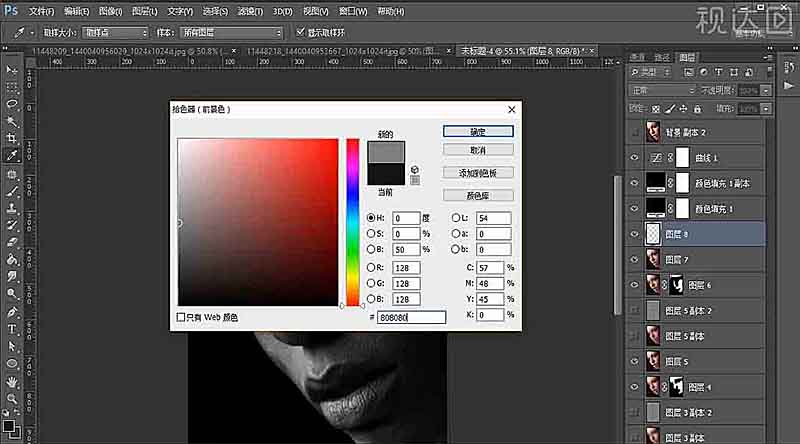Image resolution: width=800 pixels, height=444 pixels.
Task: Click the current color swatch in picker
Action: (386, 174)
